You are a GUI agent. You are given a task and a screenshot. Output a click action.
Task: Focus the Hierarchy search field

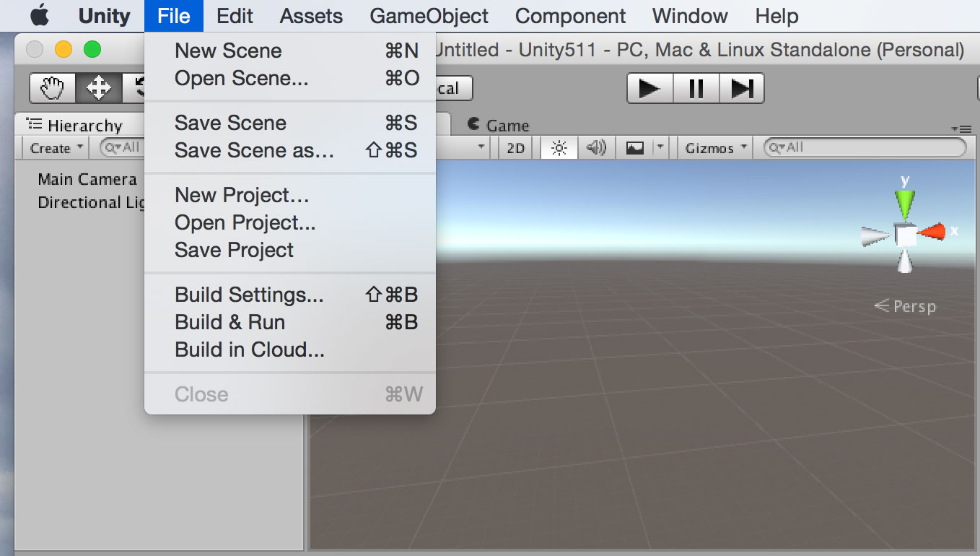tap(123, 147)
